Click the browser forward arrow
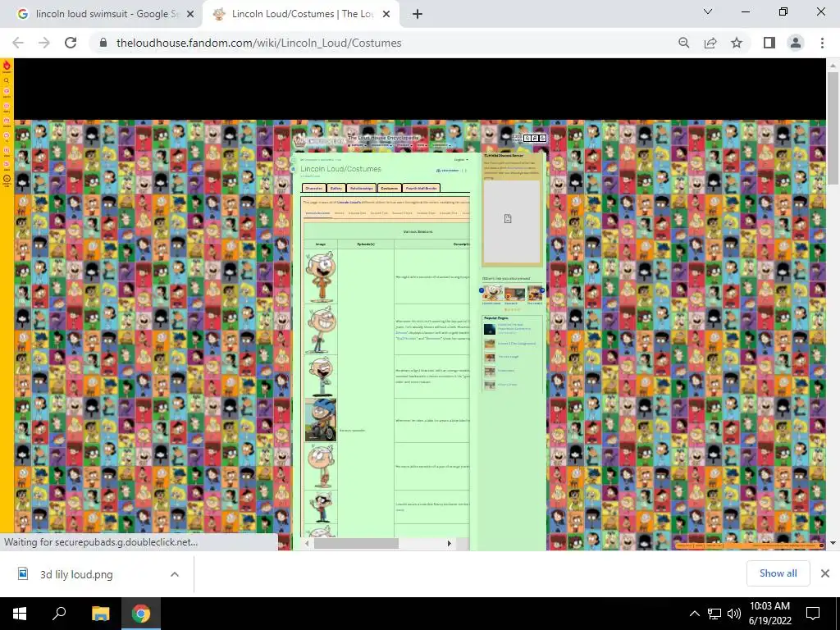The image size is (840, 630). point(44,43)
